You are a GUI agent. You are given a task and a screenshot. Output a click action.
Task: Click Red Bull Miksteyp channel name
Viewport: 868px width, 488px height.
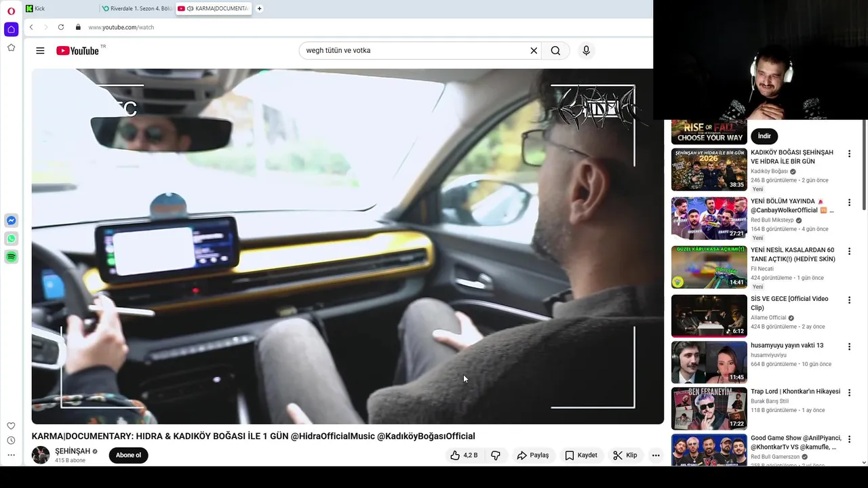tap(772, 220)
